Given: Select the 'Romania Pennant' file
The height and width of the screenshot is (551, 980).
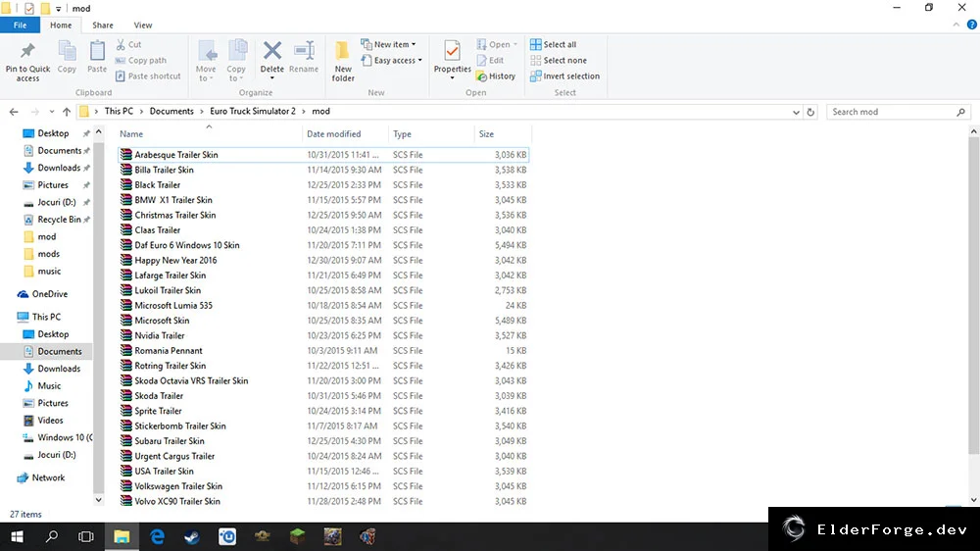Looking at the screenshot, I should [x=323, y=351].
